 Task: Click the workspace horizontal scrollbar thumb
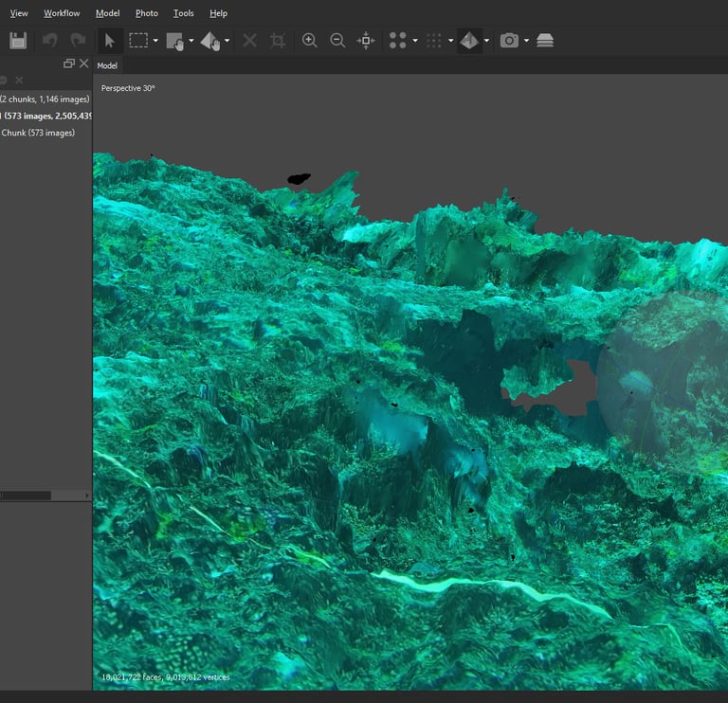point(26,496)
